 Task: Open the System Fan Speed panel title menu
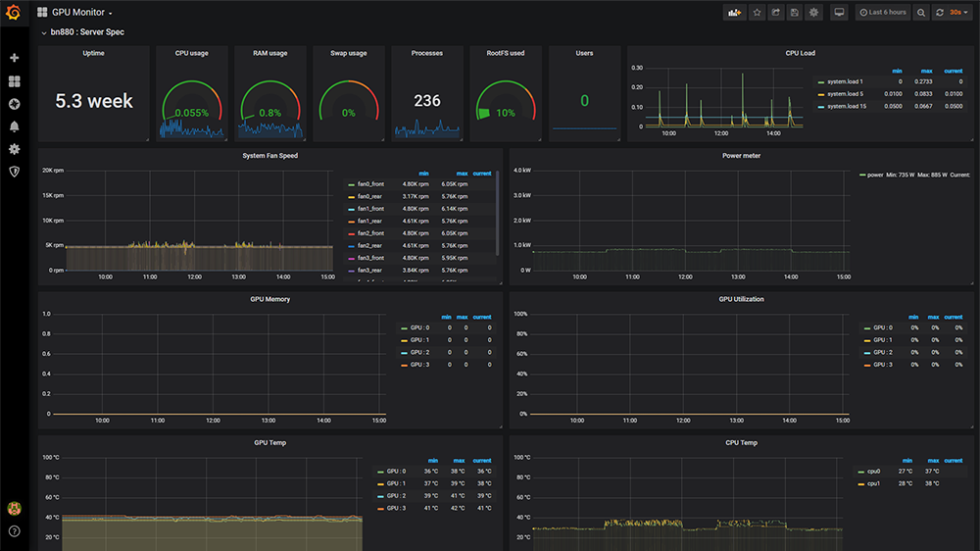pyautogui.click(x=269, y=155)
